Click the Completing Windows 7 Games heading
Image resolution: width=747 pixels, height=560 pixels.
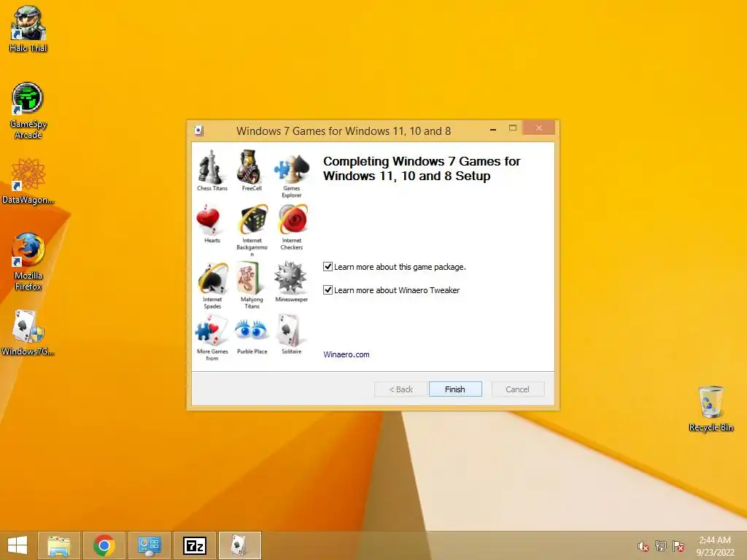coord(422,168)
